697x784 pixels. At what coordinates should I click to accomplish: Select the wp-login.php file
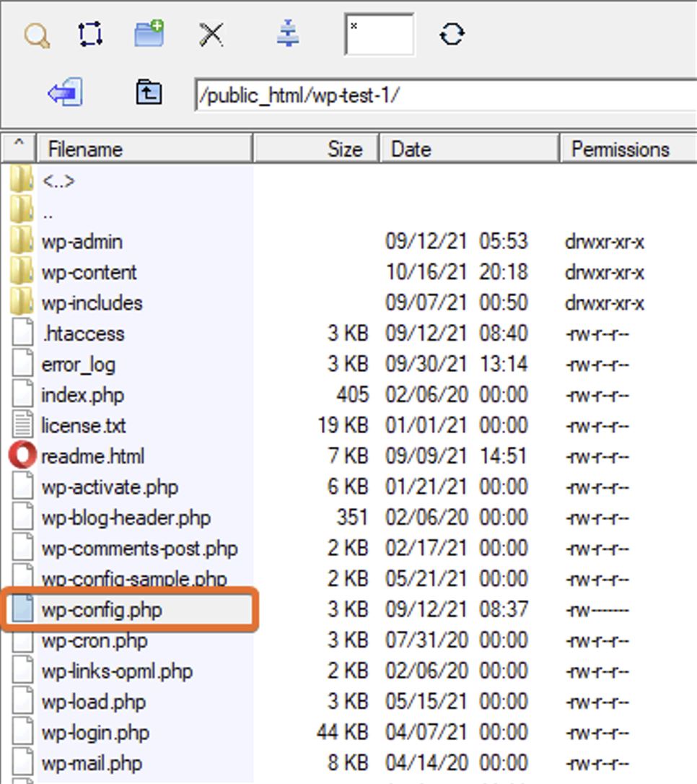pos(95,733)
